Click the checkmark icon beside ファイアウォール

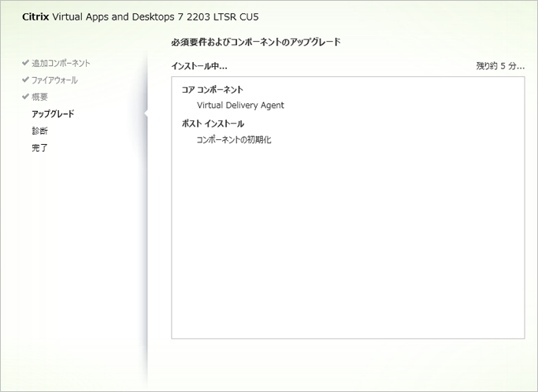click(x=26, y=80)
